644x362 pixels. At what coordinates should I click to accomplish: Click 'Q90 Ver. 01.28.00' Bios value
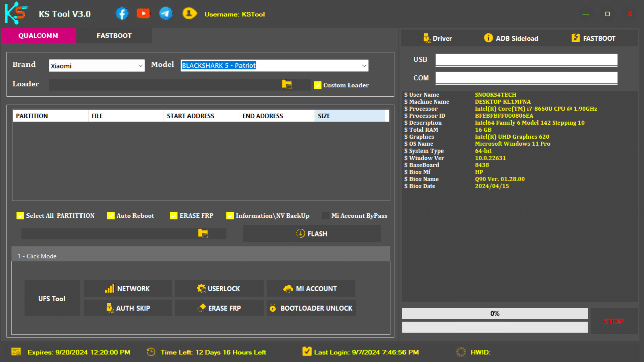500,179
